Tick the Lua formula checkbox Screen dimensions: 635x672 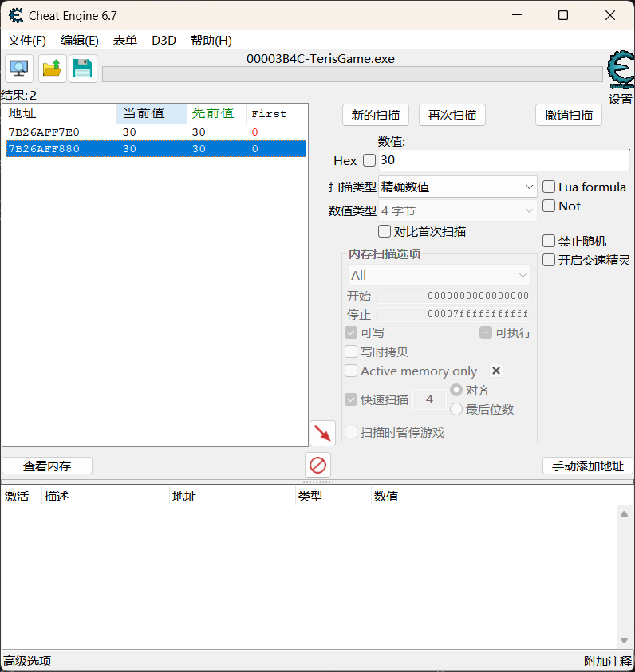click(549, 187)
